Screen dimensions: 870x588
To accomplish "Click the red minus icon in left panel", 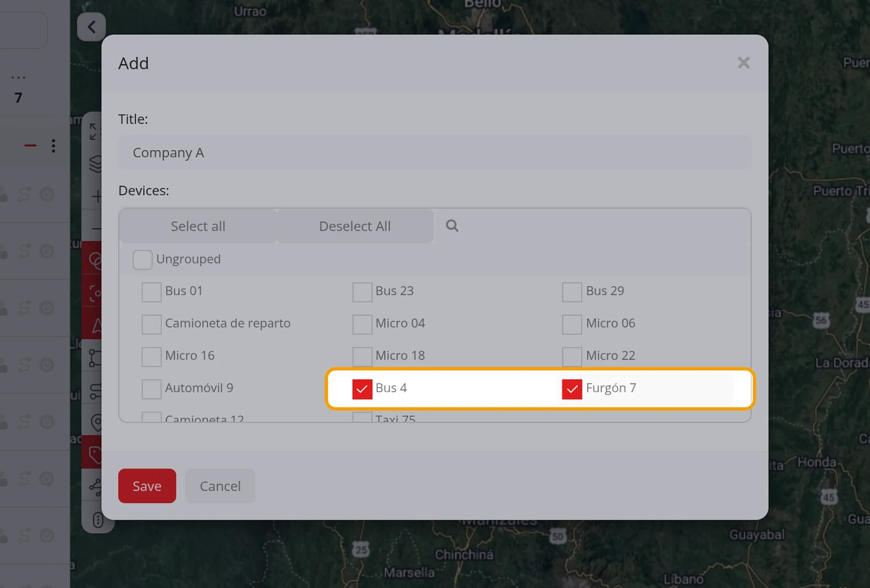I will click(x=30, y=145).
